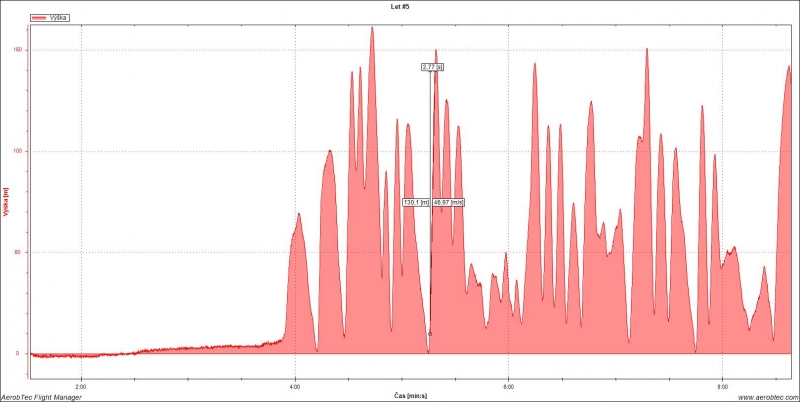The image size is (800, 402).
Task: Click the 8:00 tick on the time axis
Action: 722,386
